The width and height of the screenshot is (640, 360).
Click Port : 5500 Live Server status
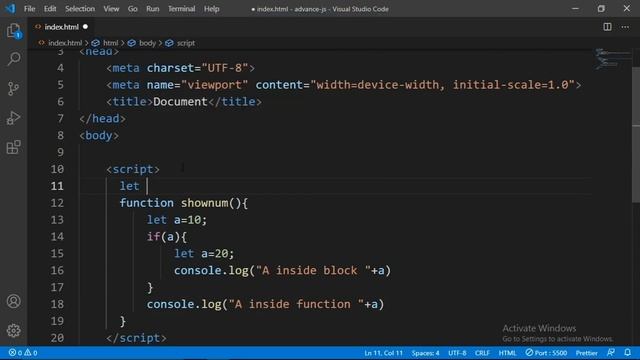[546, 353]
